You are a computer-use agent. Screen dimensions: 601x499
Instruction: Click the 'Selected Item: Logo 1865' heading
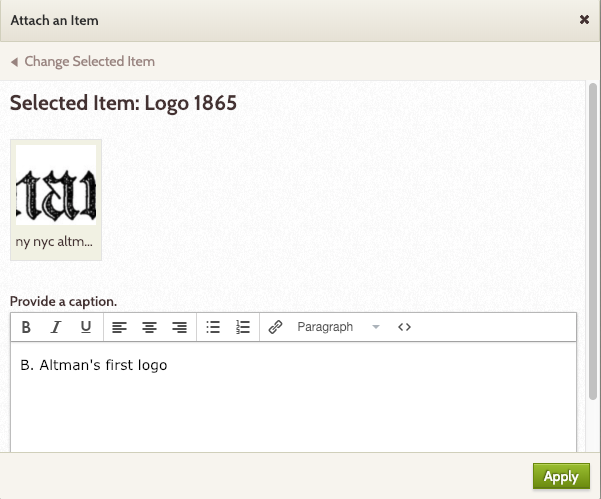coord(123,103)
